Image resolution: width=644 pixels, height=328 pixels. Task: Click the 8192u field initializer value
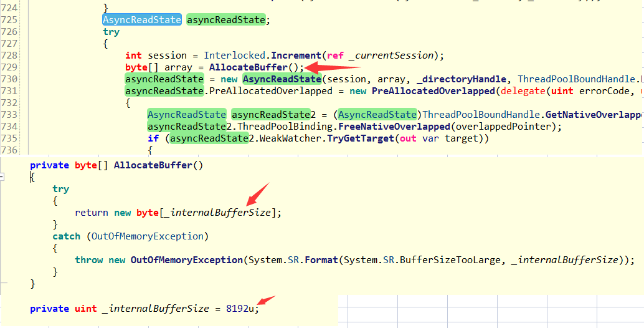point(240,308)
